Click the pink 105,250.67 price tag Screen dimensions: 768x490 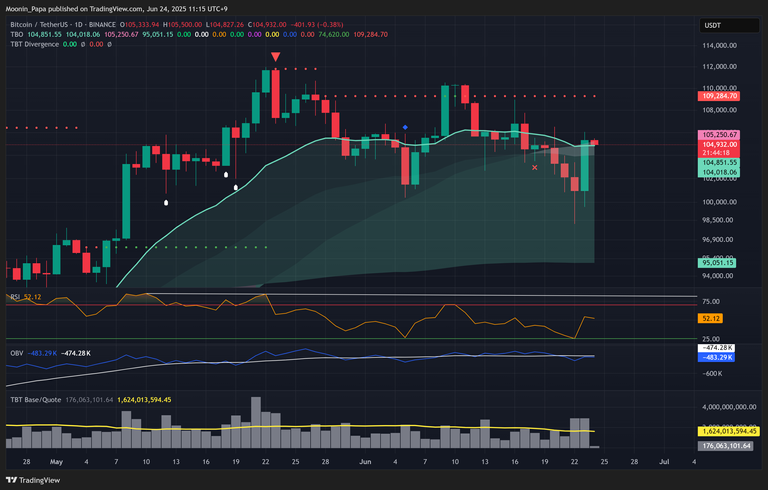point(719,134)
